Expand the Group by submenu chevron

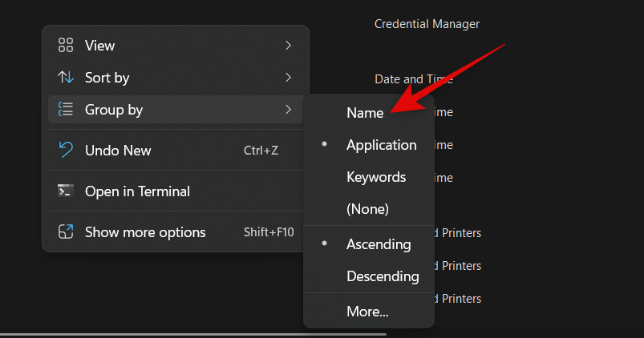[288, 110]
